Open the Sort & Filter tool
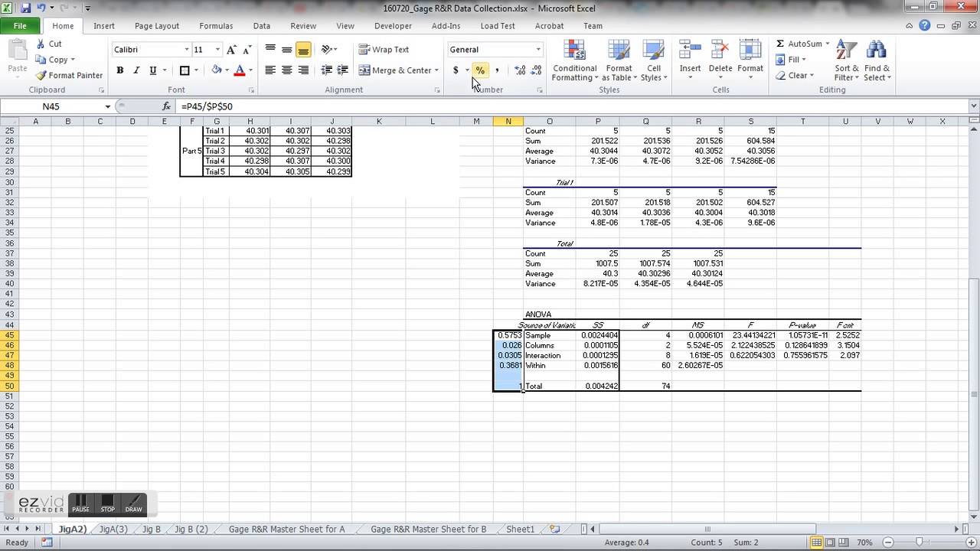The image size is (980, 551). point(846,60)
